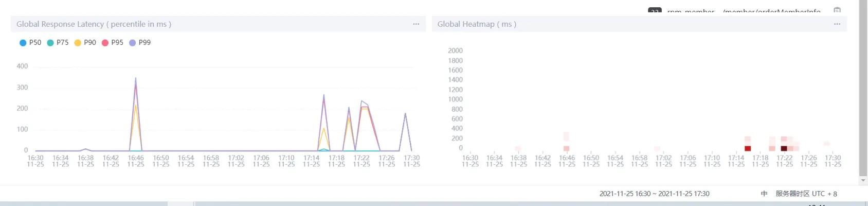
Task: Click the scrollbar down arrow
Action: (863, 181)
